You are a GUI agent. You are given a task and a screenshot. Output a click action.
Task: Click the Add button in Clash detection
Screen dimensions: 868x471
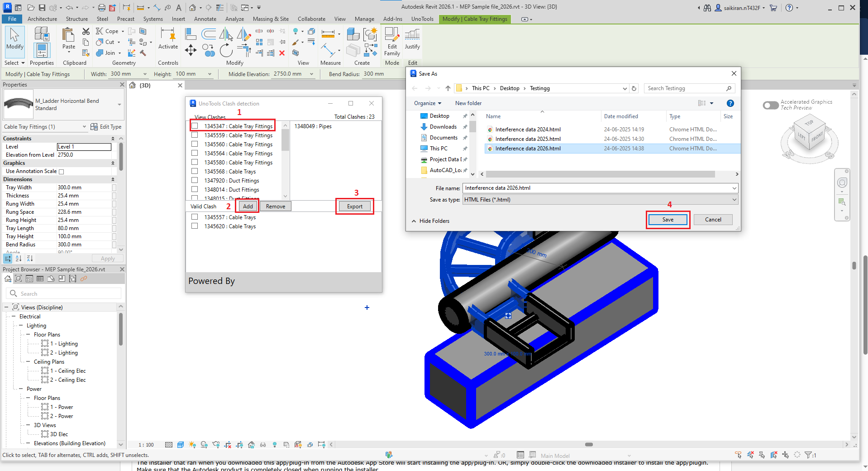pos(248,207)
